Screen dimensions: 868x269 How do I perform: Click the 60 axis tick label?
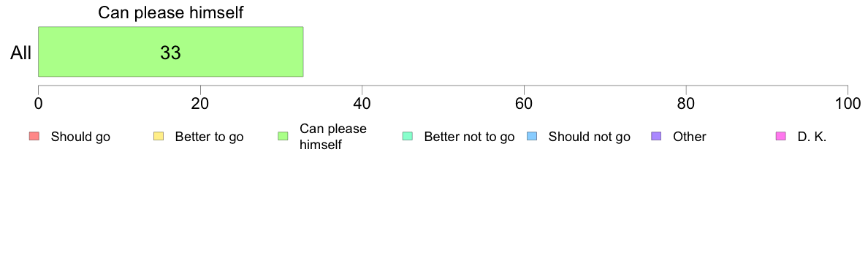tap(524, 104)
